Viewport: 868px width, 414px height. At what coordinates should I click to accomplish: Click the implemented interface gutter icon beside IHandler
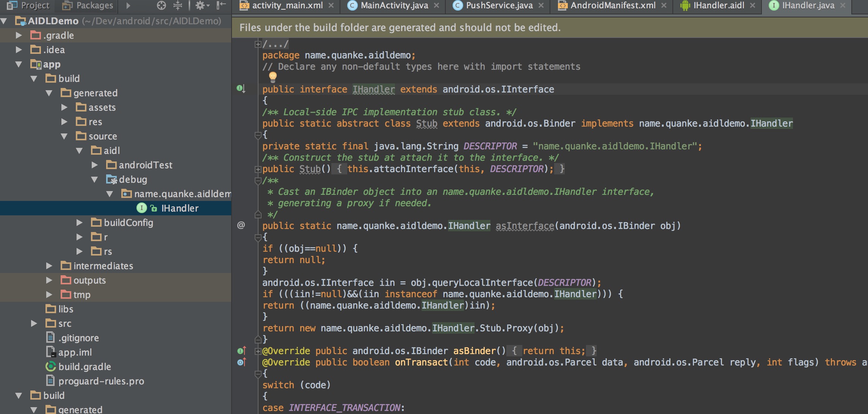click(241, 89)
